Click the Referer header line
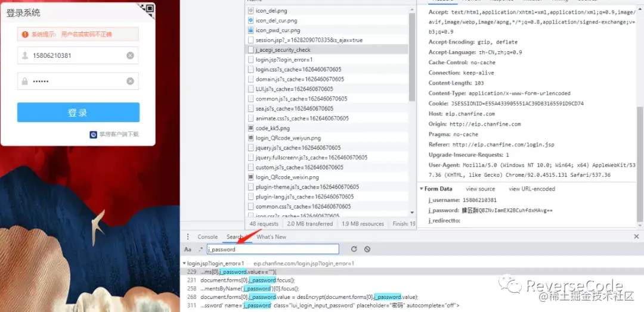The image size is (644, 312). coord(491,144)
